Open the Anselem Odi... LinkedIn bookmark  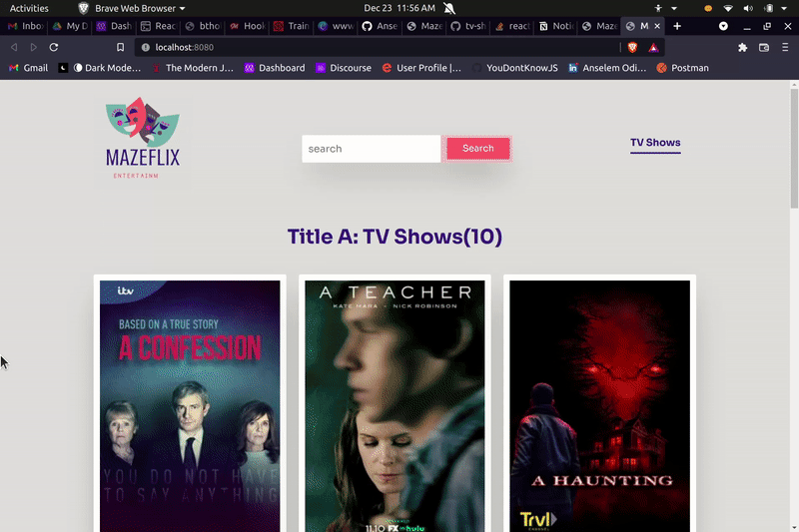(x=607, y=68)
